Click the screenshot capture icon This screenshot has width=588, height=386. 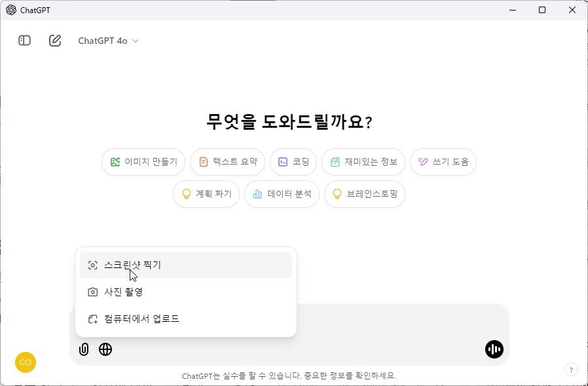[92, 265]
